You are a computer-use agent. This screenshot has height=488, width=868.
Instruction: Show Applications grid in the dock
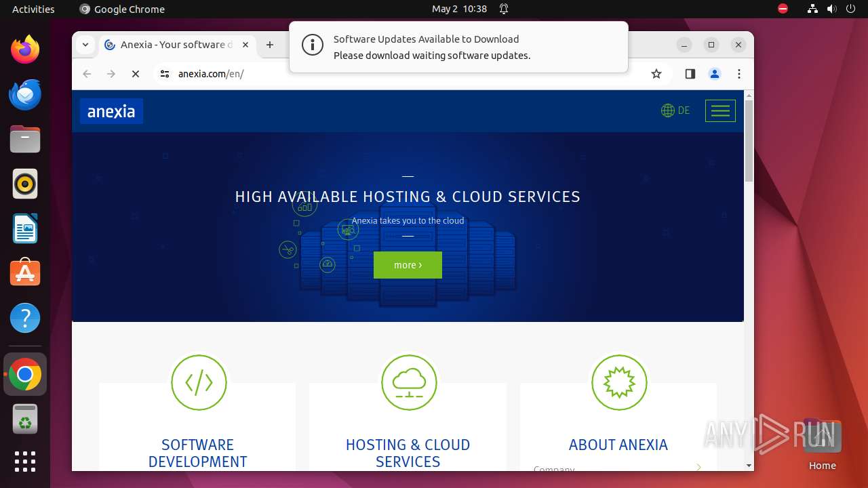pos(25,462)
